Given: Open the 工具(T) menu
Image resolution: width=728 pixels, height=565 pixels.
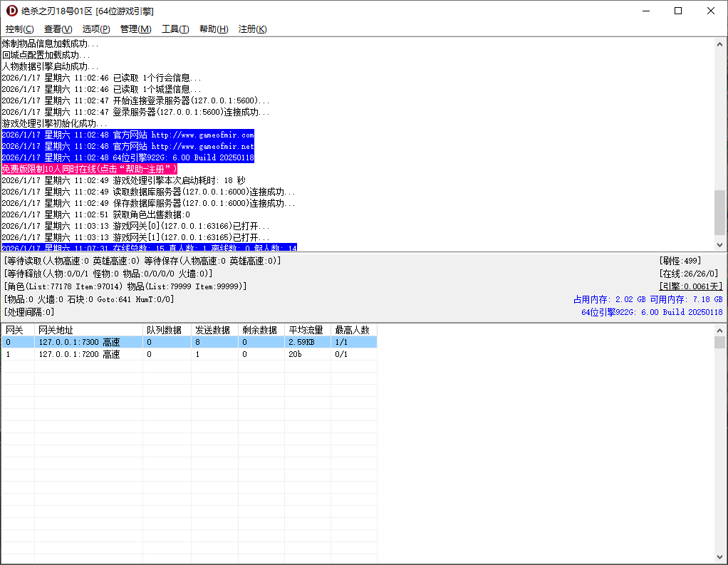Looking at the screenshot, I should (175, 29).
